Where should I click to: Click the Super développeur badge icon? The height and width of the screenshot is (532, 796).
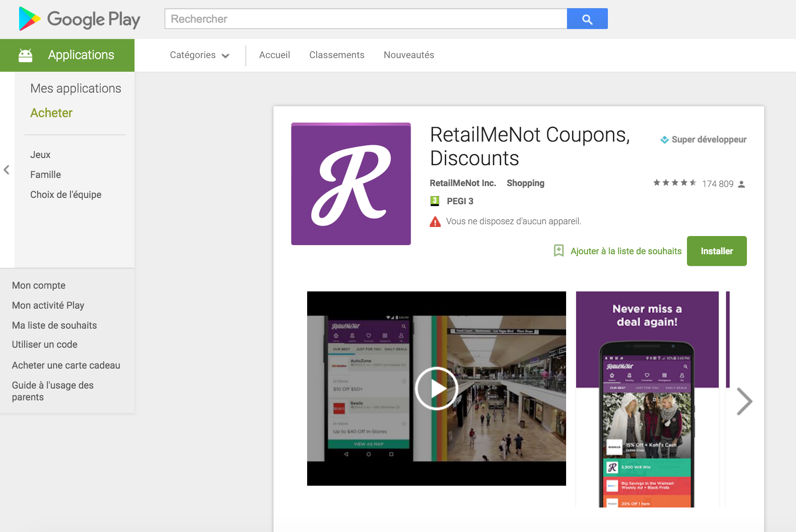tap(664, 140)
